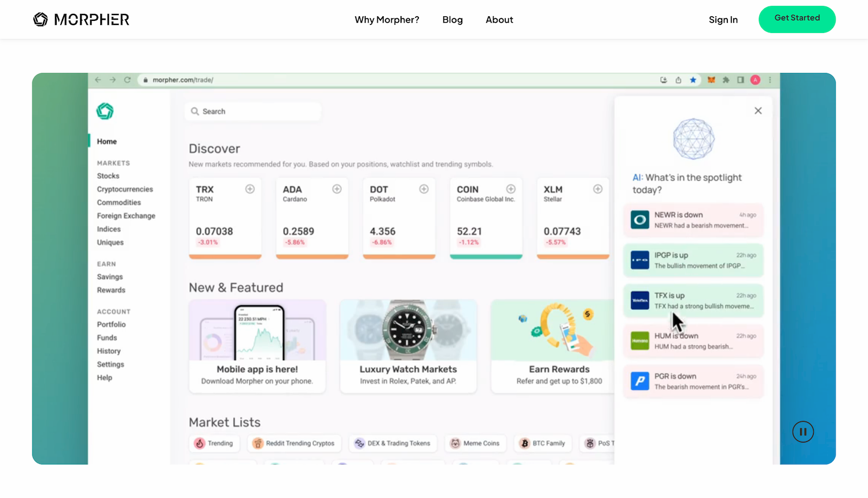Add ADA Cardano using its plus control
This screenshot has width=868, height=498.
point(337,189)
